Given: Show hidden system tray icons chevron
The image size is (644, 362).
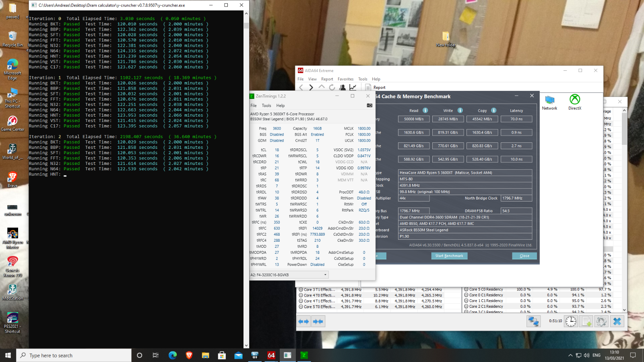Looking at the screenshot, I should pyautogui.click(x=570, y=355).
